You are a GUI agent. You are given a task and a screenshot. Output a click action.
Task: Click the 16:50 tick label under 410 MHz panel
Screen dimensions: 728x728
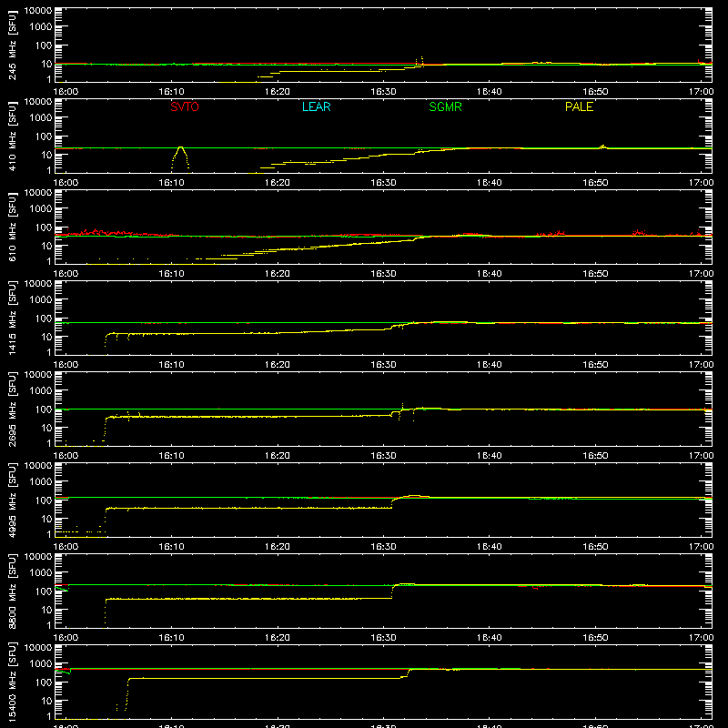595,183
